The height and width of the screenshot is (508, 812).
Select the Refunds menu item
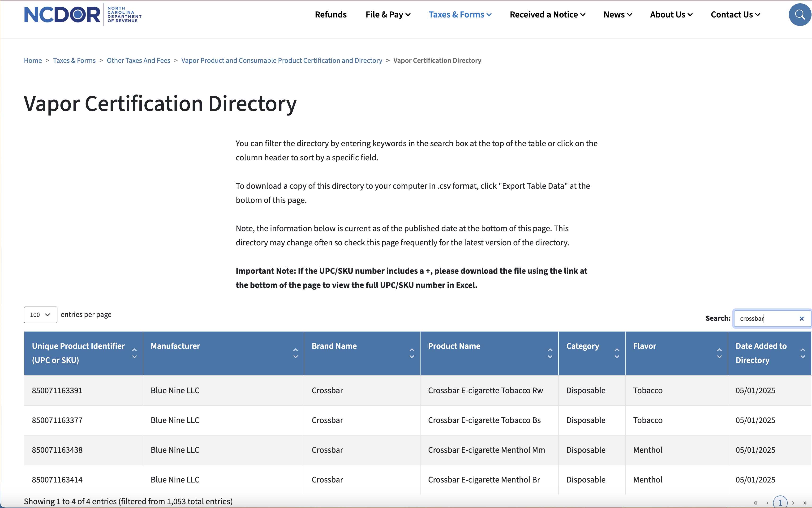330,14
